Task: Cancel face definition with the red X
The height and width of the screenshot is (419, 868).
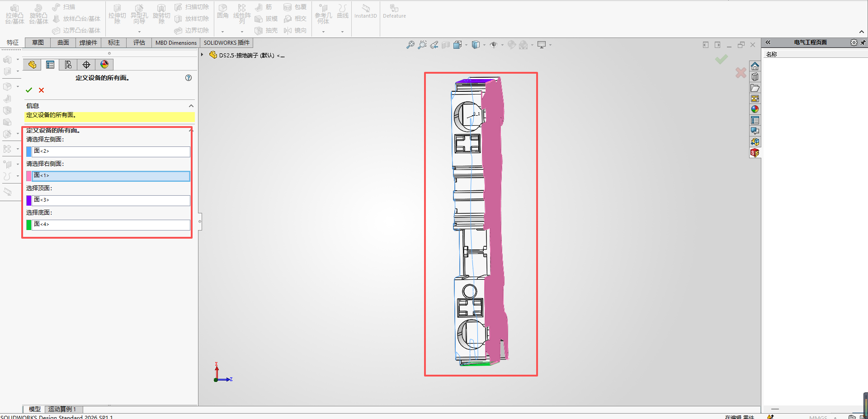Action: coord(42,90)
